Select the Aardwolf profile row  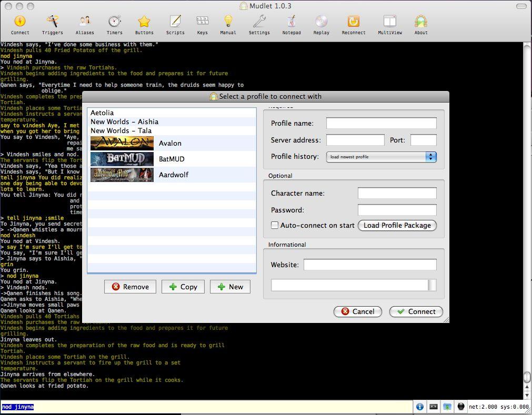coord(172,175)
